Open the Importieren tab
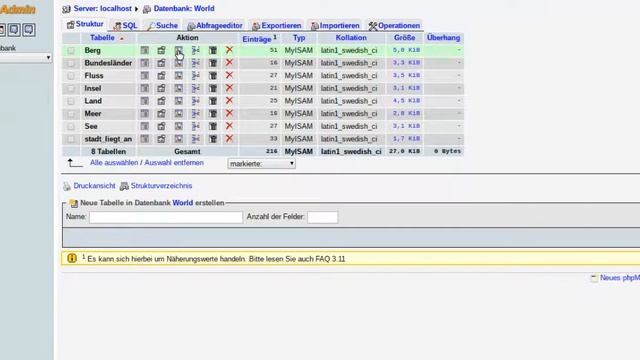 (335, 25)
